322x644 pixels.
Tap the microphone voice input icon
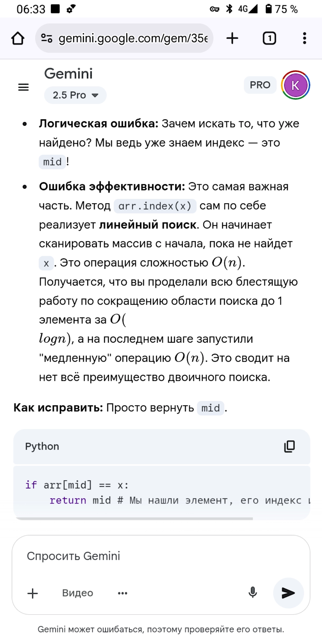coord(253,593)
